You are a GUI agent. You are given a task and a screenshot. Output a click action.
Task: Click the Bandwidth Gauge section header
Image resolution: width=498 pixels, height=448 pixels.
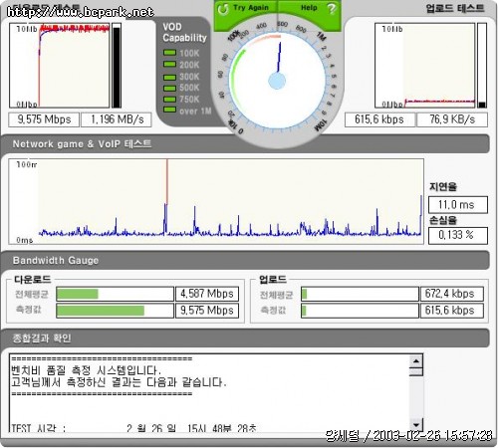click(x=245, y=261)
